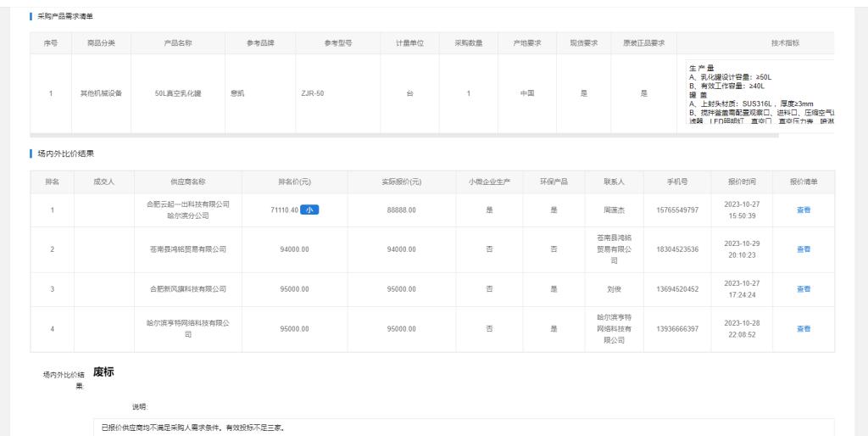
Task: Open 查看 quote list for 合肥新风旗科技有限公司
Action: click(x=803, y=289)
